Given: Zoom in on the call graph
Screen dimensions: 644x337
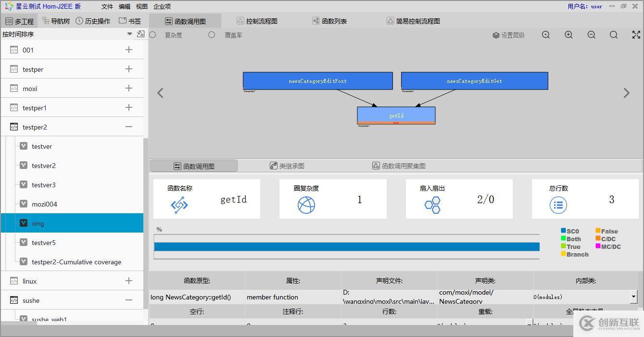Looking at the screenshot, I should [x=568, y=35].
